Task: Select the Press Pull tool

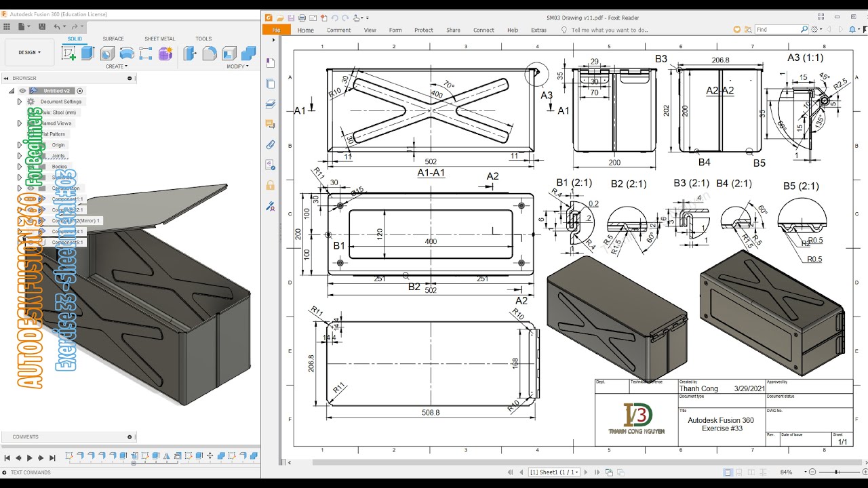Action: tap(190, 54)
